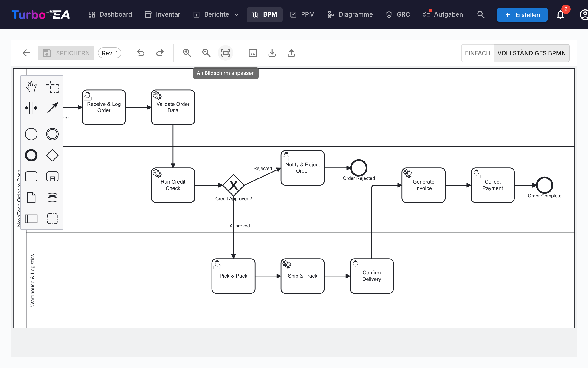Open the search magnifier in navbar
The height and width of the screenshot is (368, 588).
point(481,14)
